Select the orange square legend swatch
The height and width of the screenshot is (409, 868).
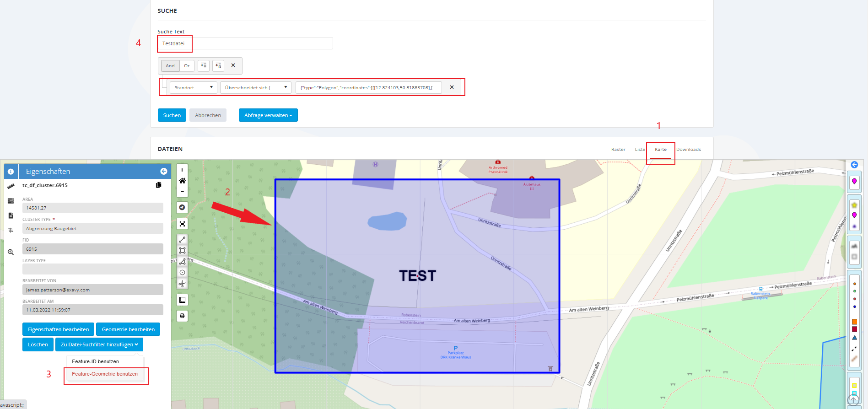[x=854, y=322]
